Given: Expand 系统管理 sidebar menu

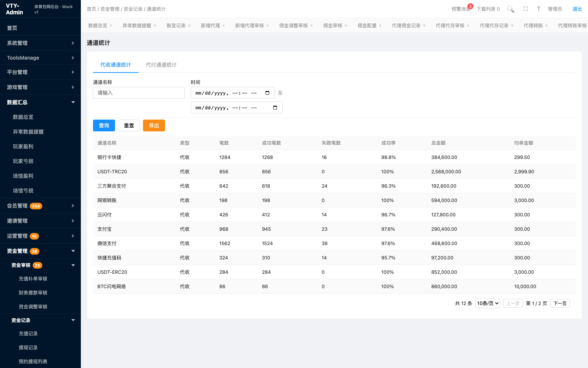Looking at the screenshot, I should coord(40,43).
